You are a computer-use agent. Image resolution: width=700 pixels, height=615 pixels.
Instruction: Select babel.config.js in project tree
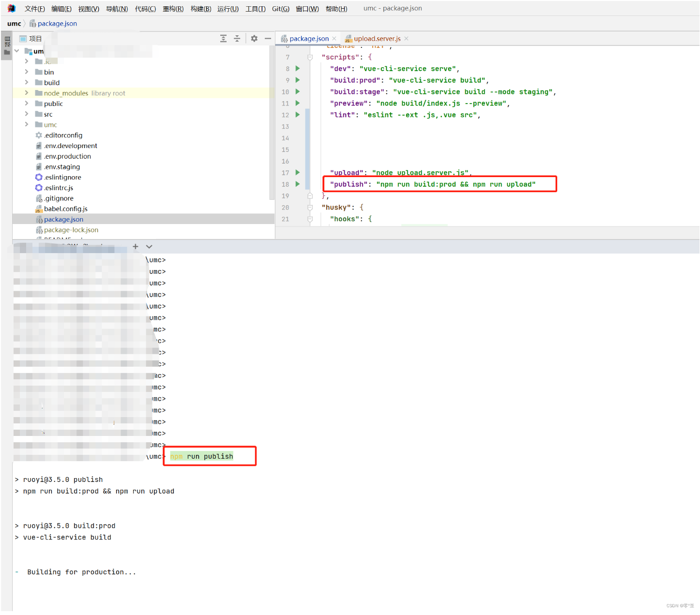[x=65, y=209]
